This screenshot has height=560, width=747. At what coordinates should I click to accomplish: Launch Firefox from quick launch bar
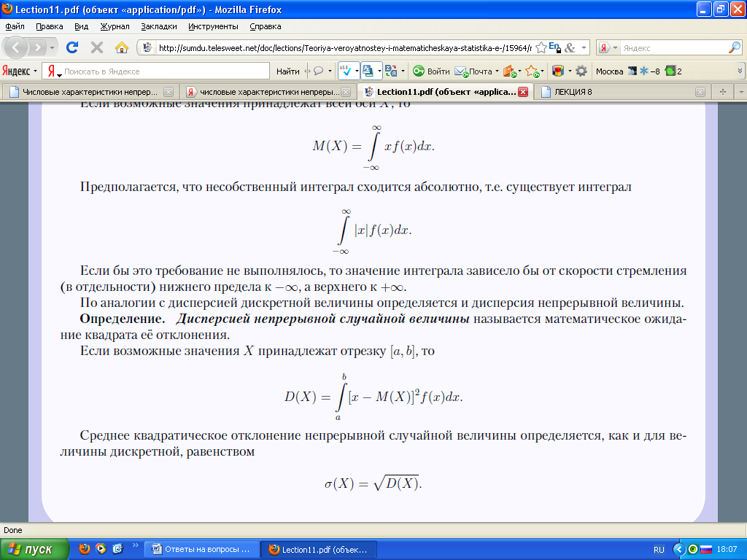click(x=85, y=548)
